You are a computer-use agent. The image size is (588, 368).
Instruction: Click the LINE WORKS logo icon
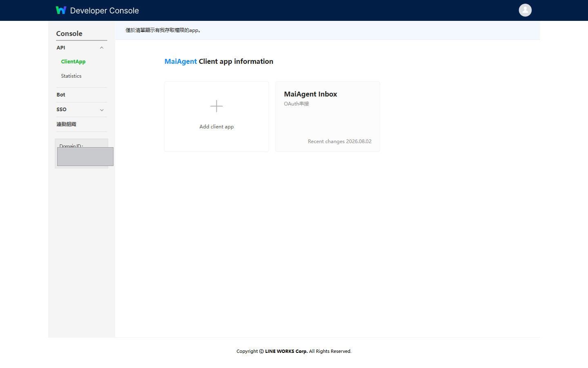[61, 10]
